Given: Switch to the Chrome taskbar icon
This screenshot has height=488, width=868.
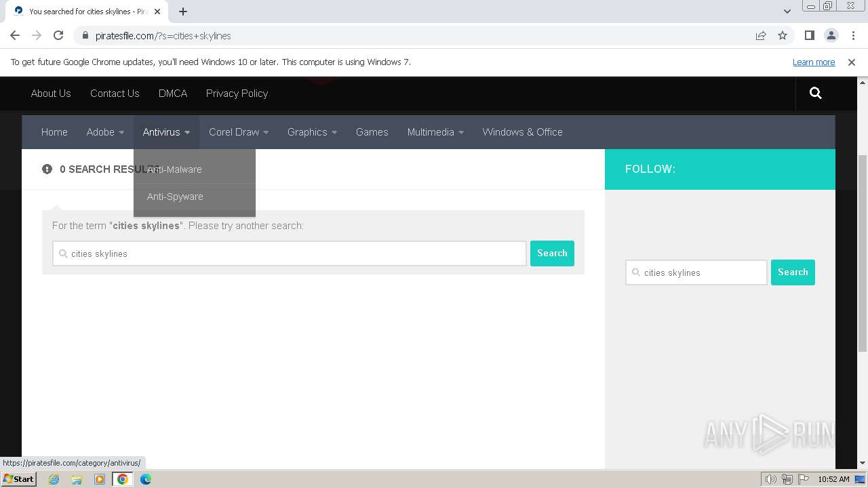Looking at the screenshot, I should [x=123, y=479].
